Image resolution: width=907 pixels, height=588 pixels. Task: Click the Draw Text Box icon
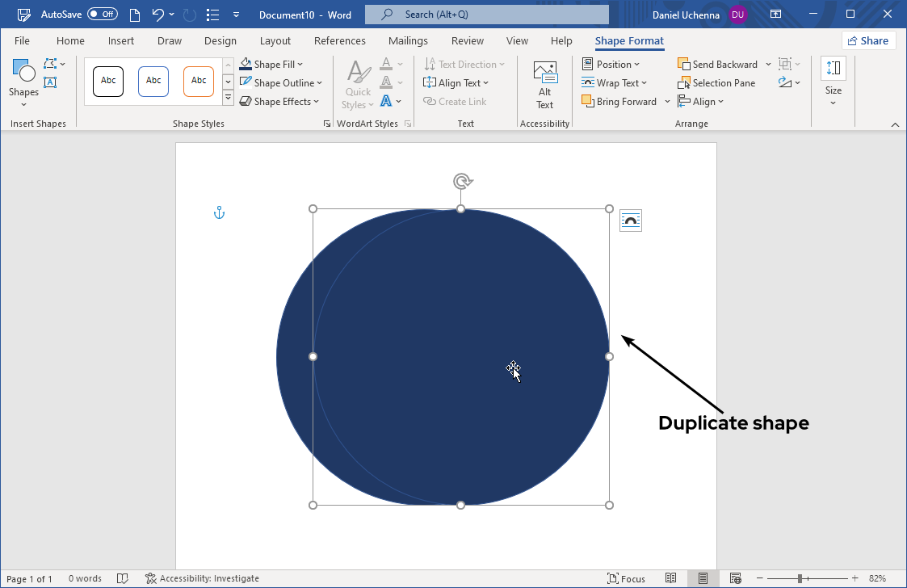(x=50, y=82)
